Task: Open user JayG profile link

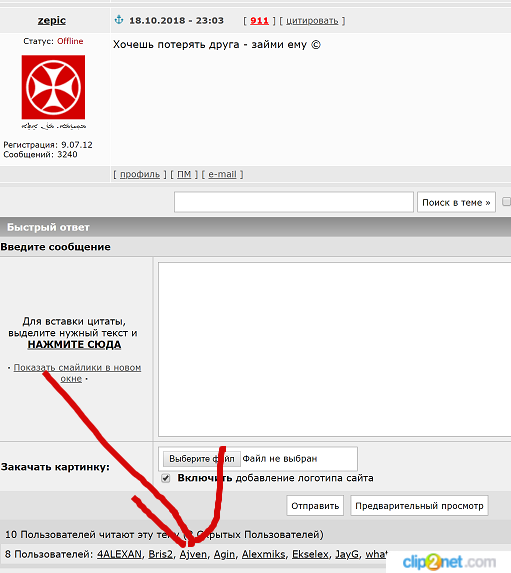Action: coord(347,555)
